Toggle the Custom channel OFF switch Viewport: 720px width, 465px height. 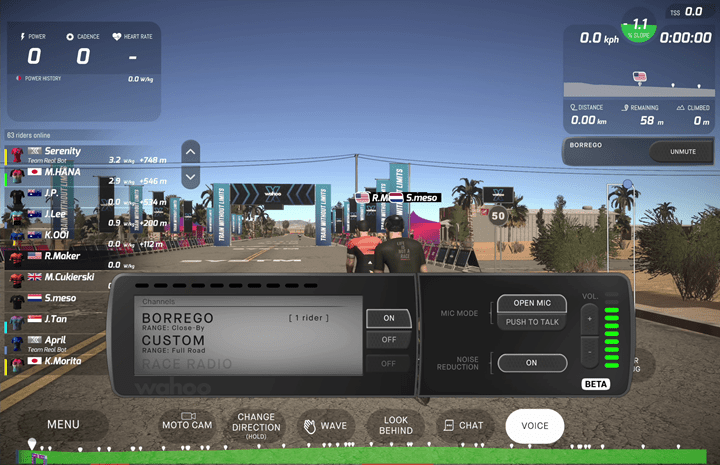point(388,340)
